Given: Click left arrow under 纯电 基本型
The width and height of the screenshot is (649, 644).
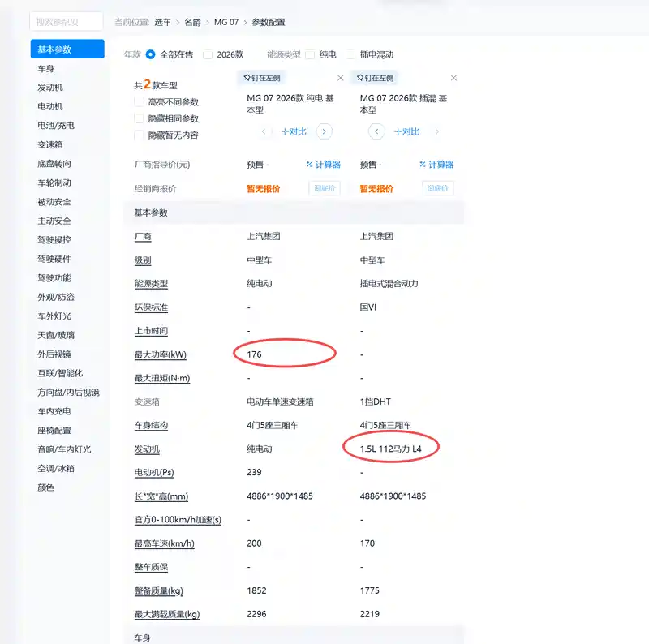Looking at the screenshot, I should tap(264, 131).
